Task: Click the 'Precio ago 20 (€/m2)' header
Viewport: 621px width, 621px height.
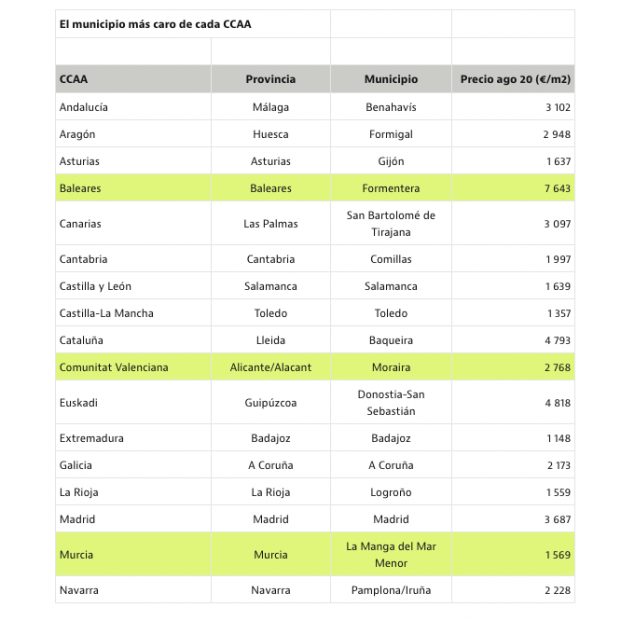Action: [x=515, y=79]
